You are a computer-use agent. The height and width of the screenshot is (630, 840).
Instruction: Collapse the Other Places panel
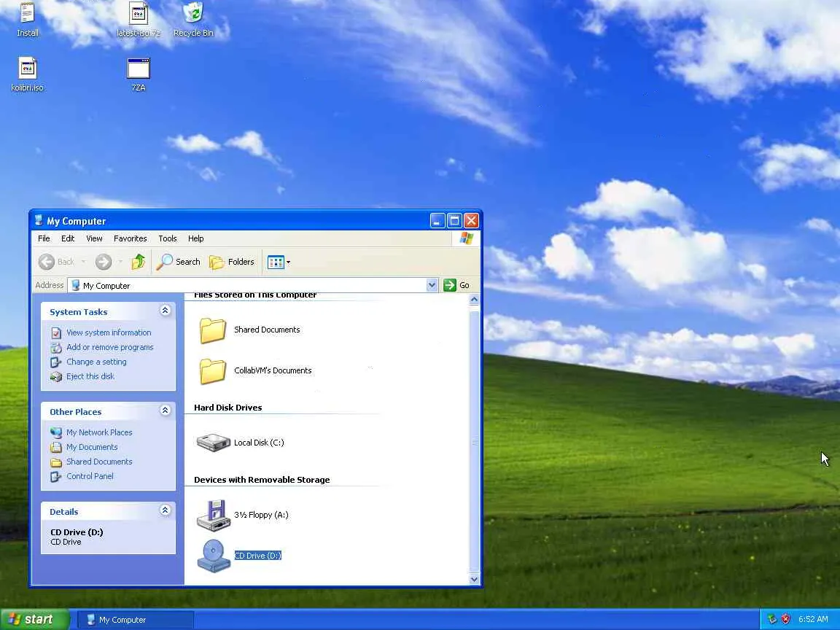pos(165,411)
